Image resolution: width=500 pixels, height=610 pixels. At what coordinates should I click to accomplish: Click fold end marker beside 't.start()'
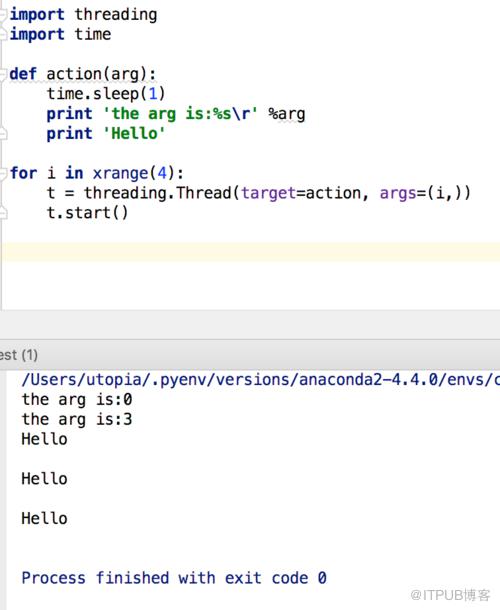[x=3, y=213]
